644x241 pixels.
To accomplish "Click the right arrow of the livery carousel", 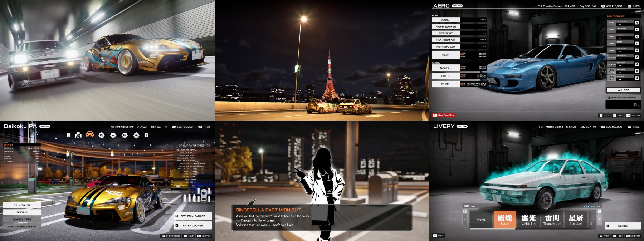I will 600,219.
